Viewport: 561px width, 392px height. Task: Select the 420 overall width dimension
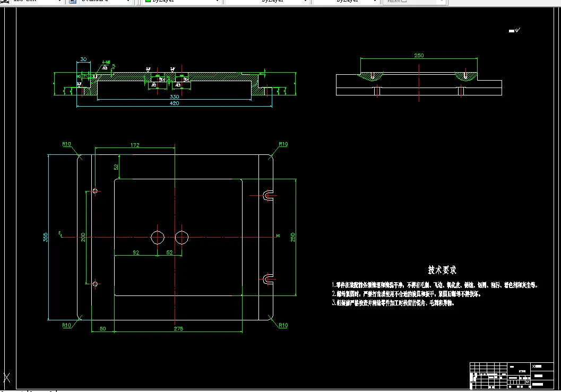click(174, 103)
